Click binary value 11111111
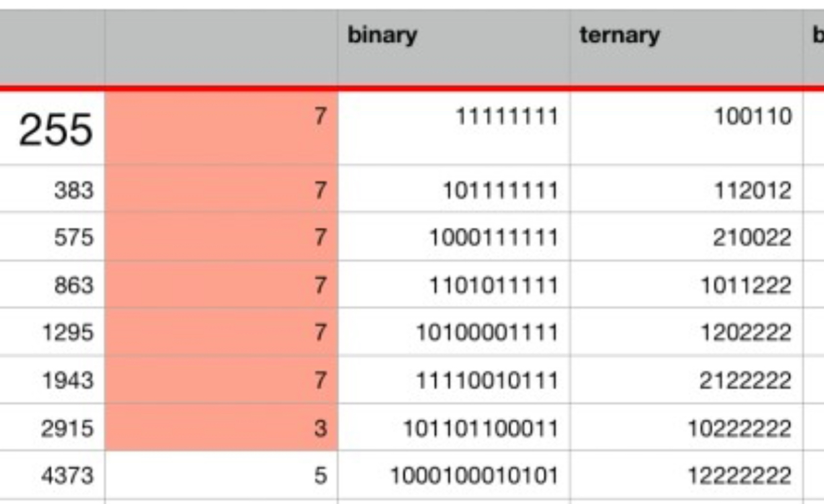824x504 pixels. coord(507,116)
